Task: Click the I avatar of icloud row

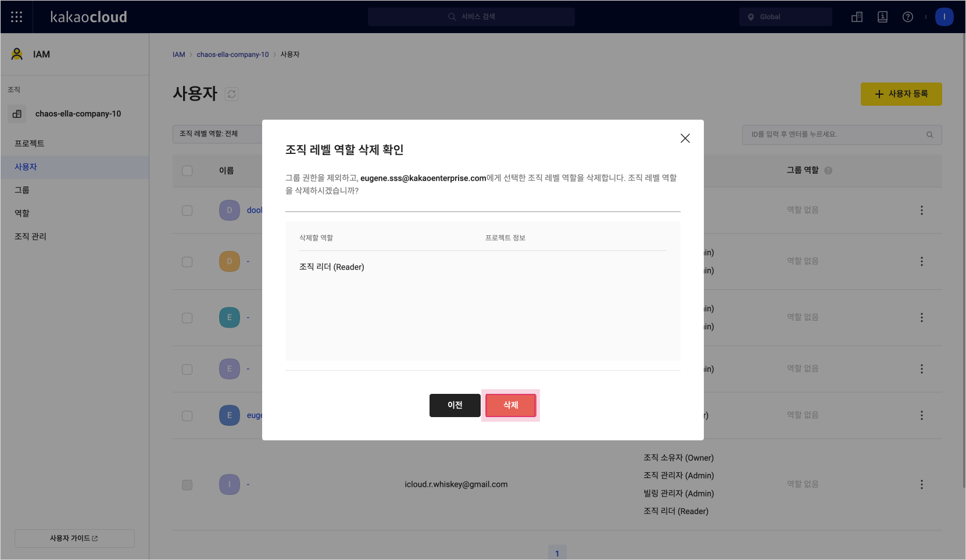Action: (x=230, y=484)
